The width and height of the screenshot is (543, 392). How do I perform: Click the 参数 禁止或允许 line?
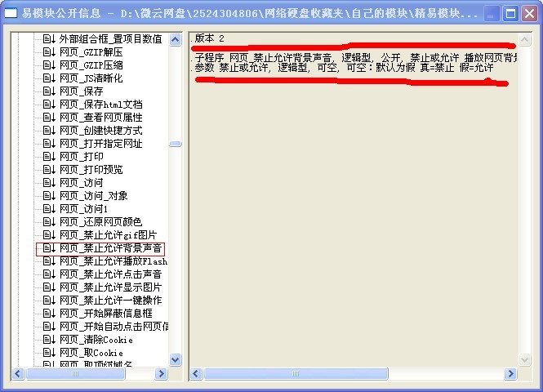[x=342, y=67]
